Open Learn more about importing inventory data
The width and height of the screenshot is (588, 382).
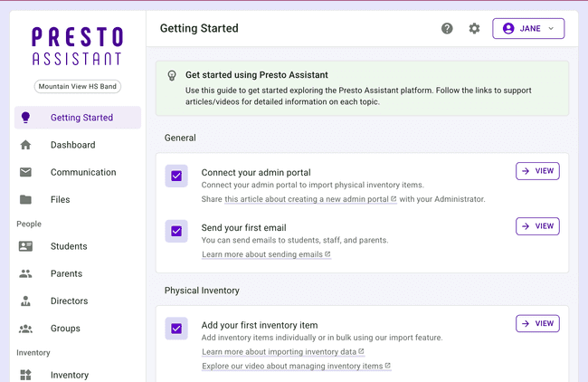click(283, 351)
